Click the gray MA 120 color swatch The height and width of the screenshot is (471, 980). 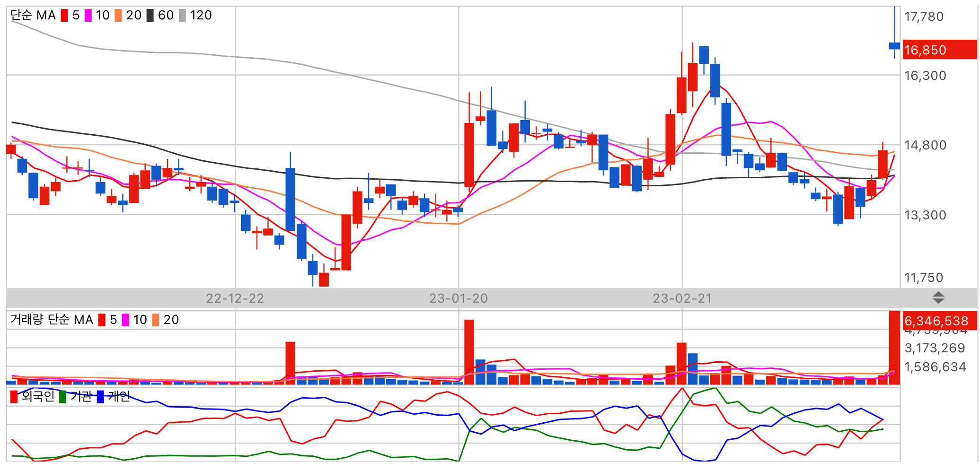[182, 16]
